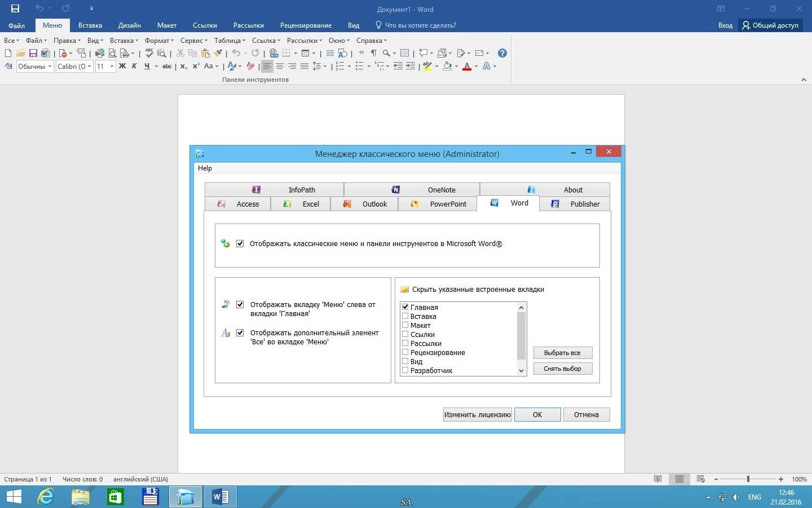Click the Снять выбор button
This screenshot has height=508, width=812.
point(562,369)
